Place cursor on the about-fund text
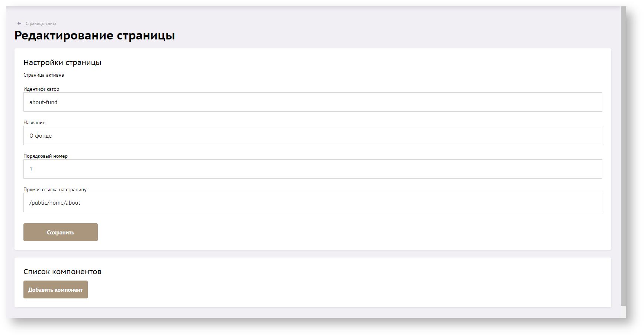The width and height of the screenshot is (644, 336). pos(44,102)
